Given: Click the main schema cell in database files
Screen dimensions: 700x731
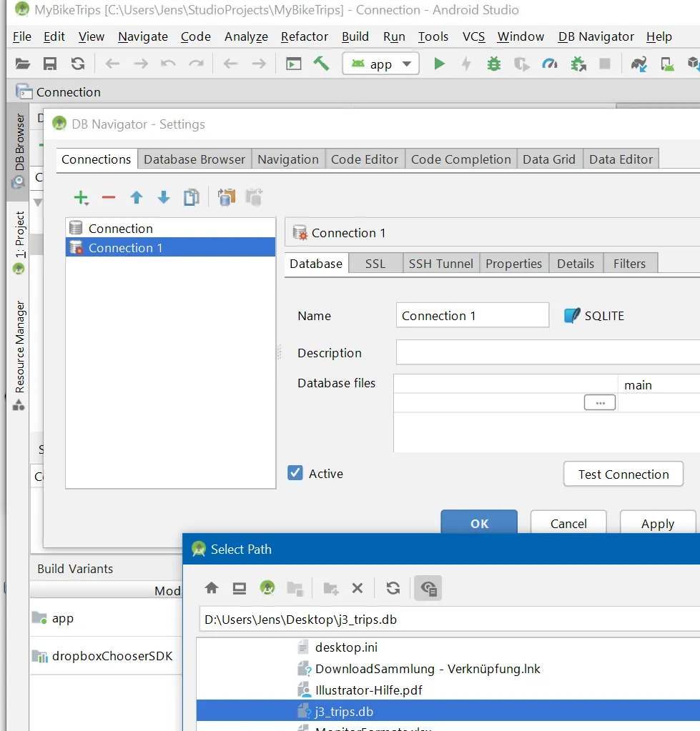Looking at the screenshot, I should [659, 384].
